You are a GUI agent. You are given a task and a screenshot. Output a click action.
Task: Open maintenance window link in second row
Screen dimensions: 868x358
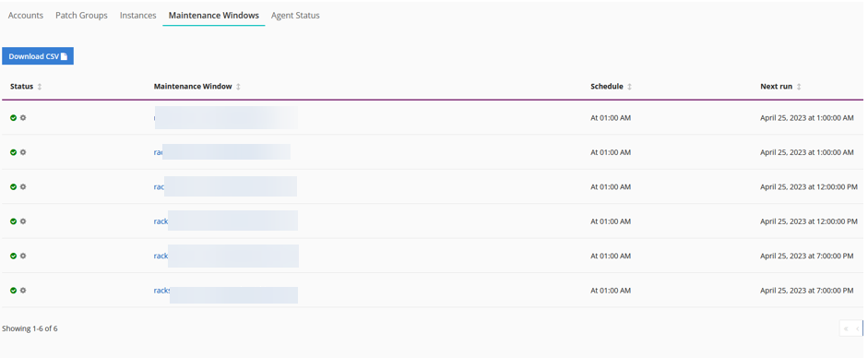[159, 152]
